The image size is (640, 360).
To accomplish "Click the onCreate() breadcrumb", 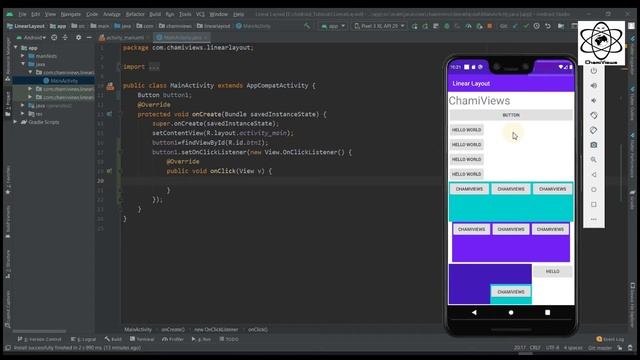I will tap(173, 329).
